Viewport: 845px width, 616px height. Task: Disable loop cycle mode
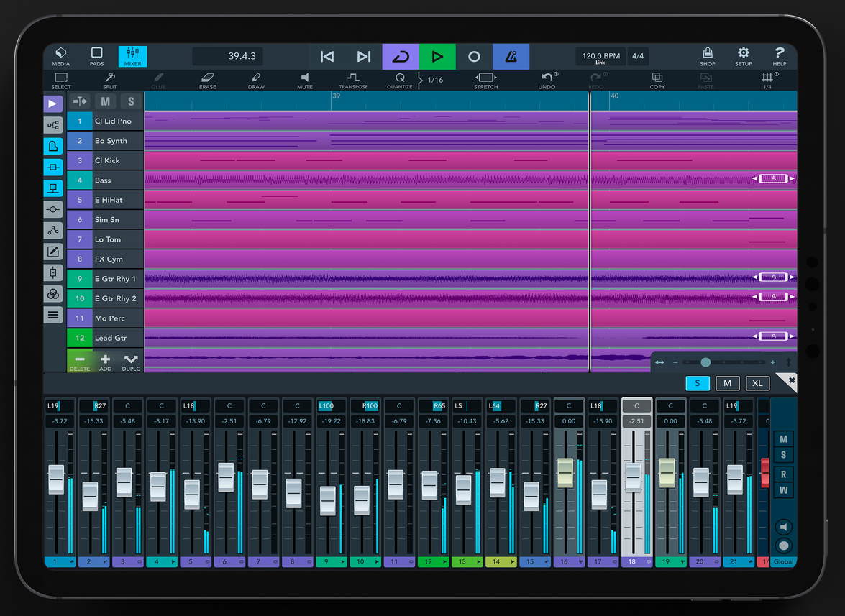click(x=401, y=57)
